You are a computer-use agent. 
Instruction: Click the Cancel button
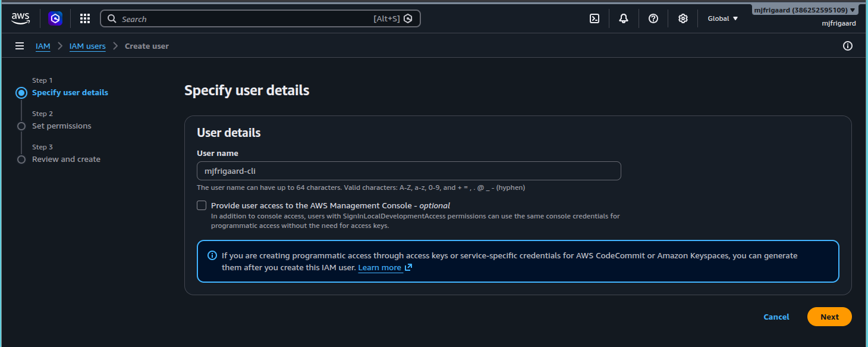click(x=776, y=317)
